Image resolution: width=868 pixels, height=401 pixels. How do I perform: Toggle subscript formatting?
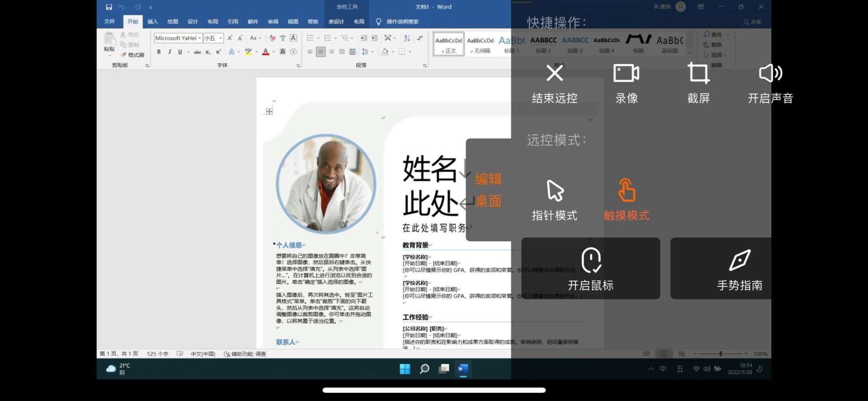click(208, 52)
